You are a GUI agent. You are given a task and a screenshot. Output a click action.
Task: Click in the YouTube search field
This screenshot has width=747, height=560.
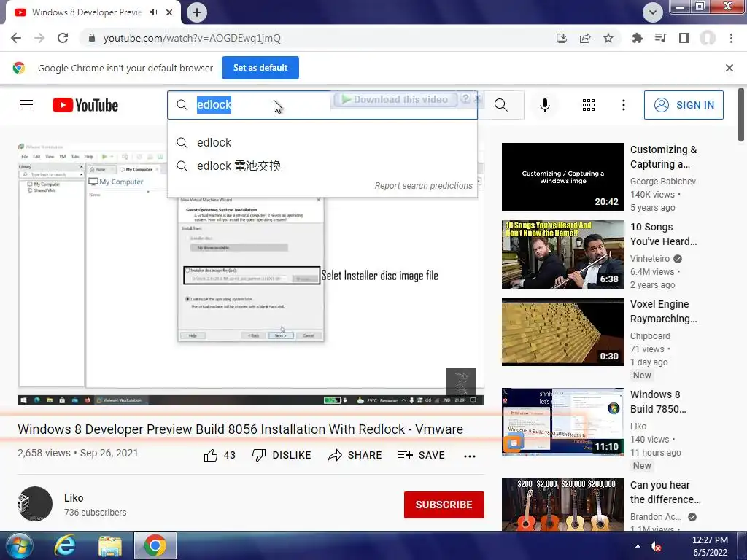[x=322, y=105]
